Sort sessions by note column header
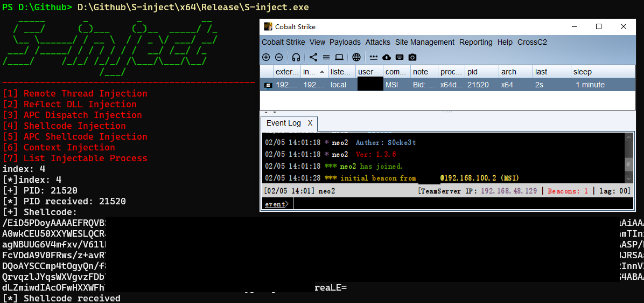Image resolution: width=644 pixels, height=303 pixels. pyautogui.click(x=424, y=72)
